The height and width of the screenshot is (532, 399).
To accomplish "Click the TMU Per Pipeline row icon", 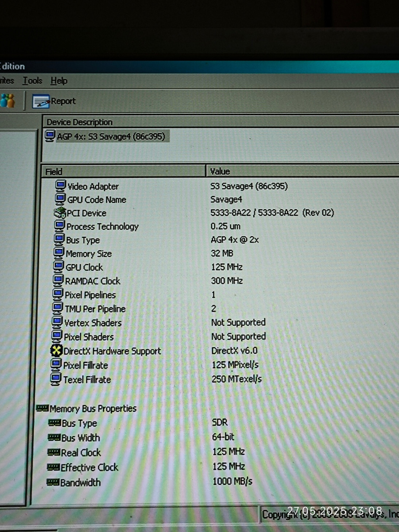I will pos(57,308).
